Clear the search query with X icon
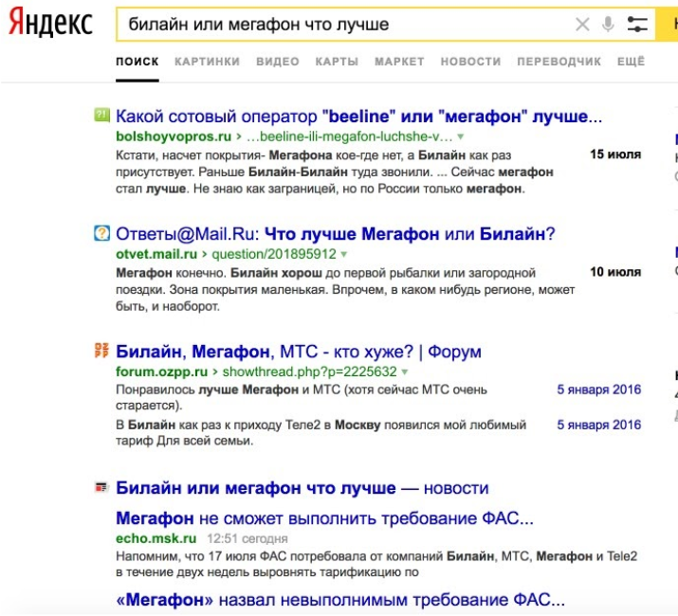The width and height of the screenshot is (678, 616). (582, 25)
